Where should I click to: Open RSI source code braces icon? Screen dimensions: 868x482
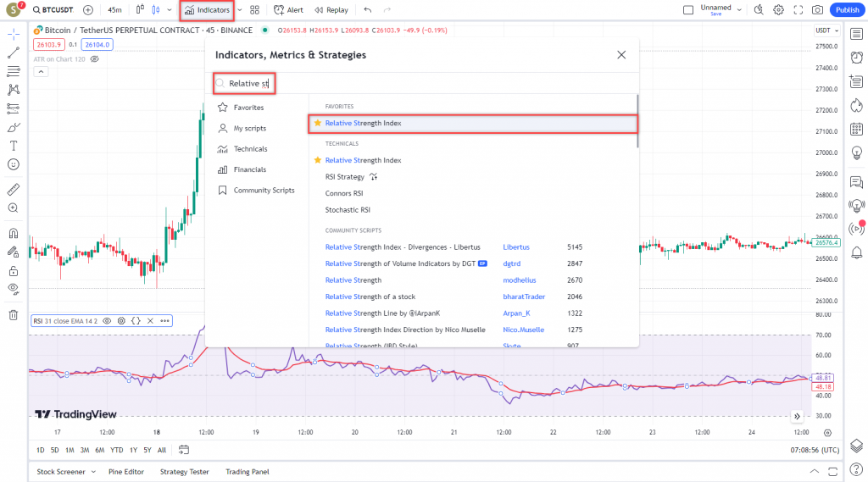tap(136, 321)
